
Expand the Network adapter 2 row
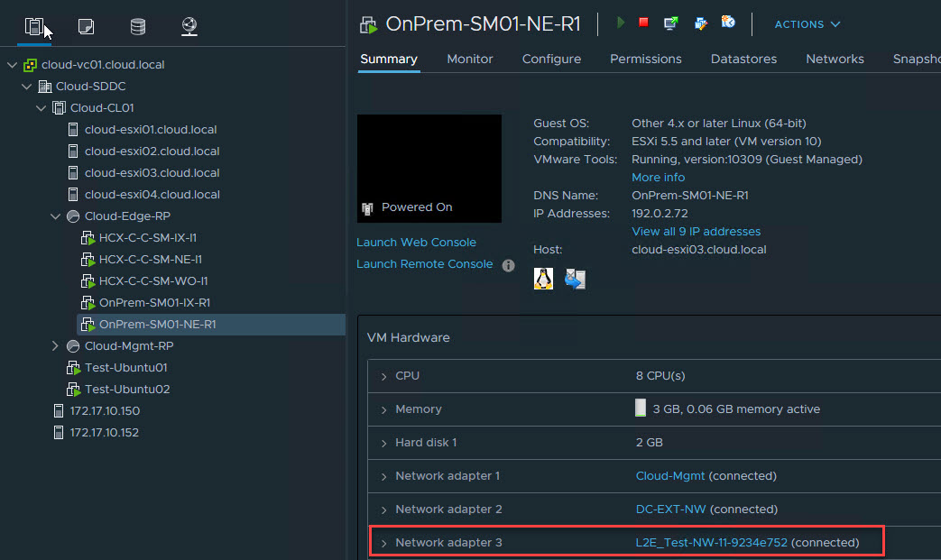click(384, 510)
